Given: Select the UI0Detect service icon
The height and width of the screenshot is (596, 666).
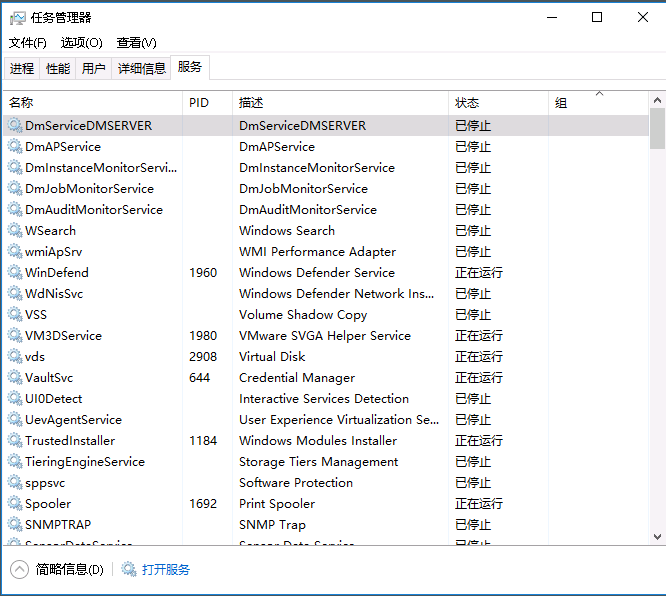Looking at the screenshot, I should click(15, 398).
